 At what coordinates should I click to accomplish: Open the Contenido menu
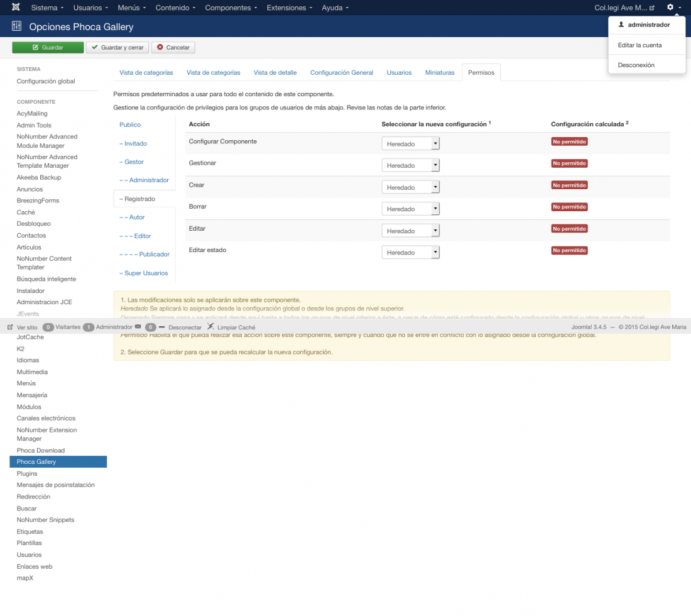[x=175, y=8]
